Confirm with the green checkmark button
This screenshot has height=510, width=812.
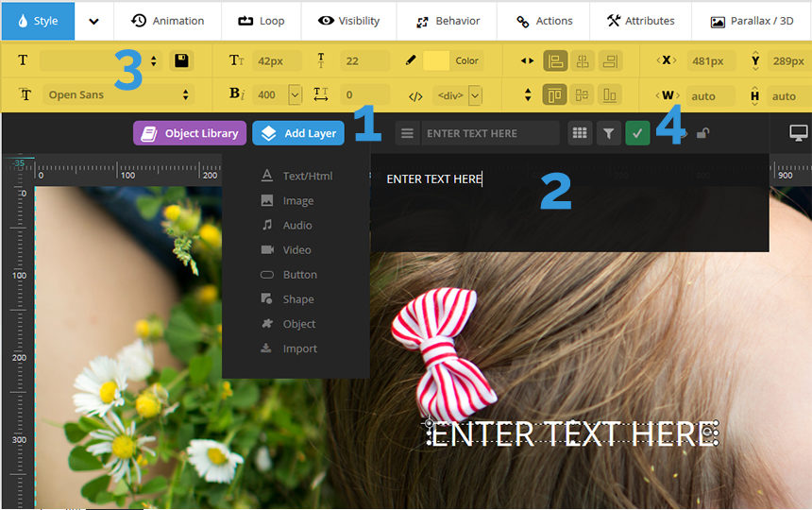tap(637, 133)
